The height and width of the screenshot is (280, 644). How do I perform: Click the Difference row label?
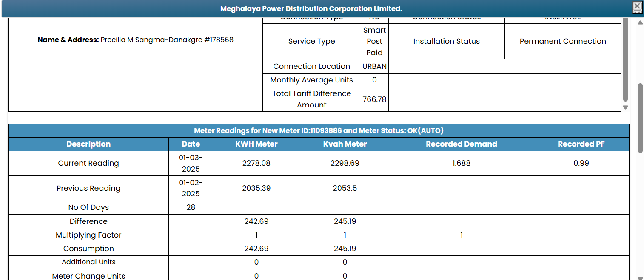click(88, 221)
